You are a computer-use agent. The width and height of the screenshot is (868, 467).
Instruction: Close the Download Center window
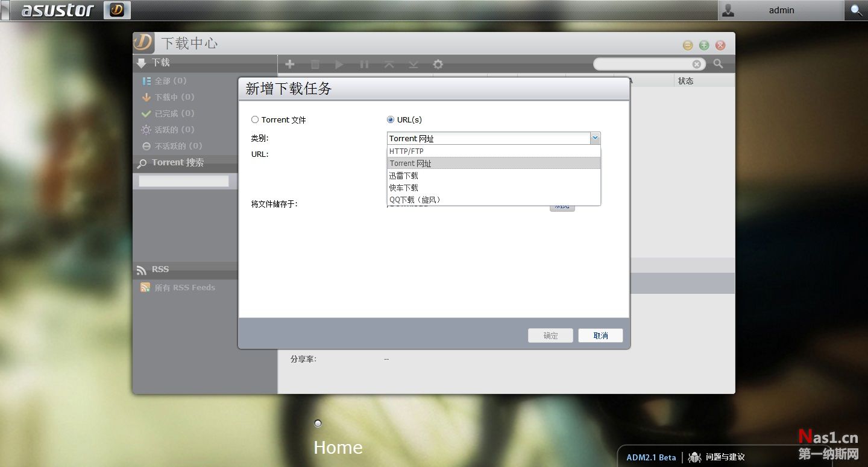click(720, 45)
